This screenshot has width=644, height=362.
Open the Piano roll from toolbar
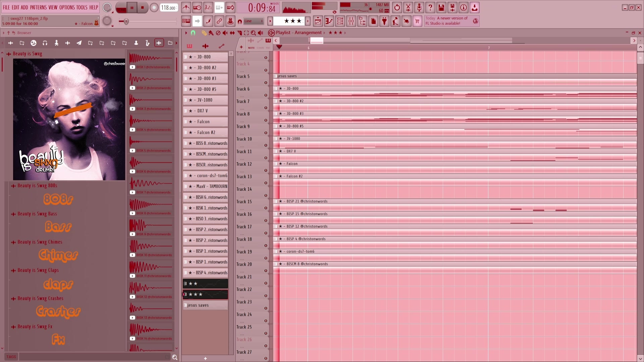329,21
